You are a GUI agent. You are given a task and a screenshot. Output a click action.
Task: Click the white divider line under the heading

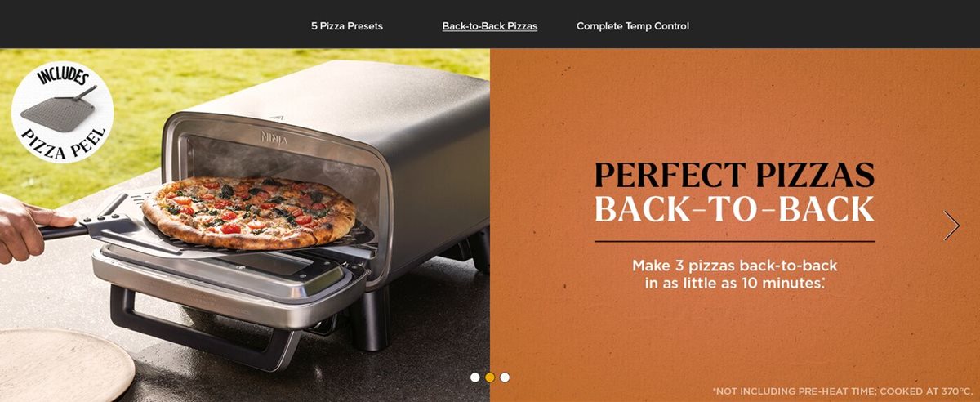[x=735, y=242]
